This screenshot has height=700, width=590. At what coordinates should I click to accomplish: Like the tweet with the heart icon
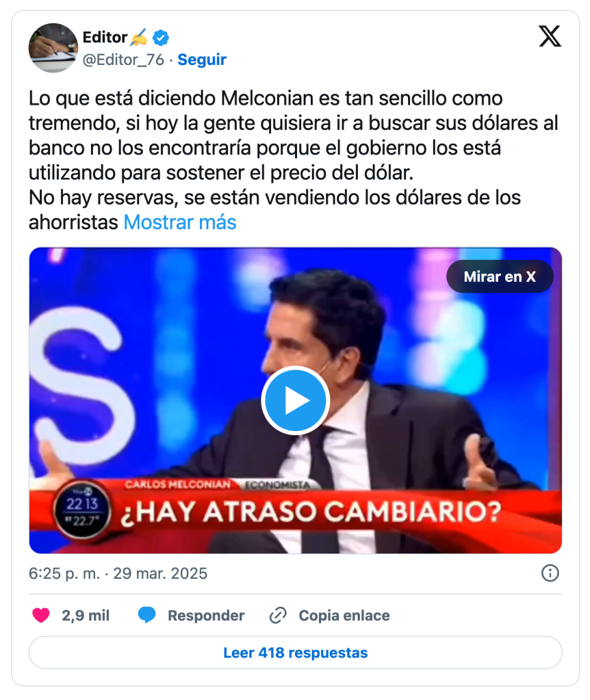[x=41, y=616]
